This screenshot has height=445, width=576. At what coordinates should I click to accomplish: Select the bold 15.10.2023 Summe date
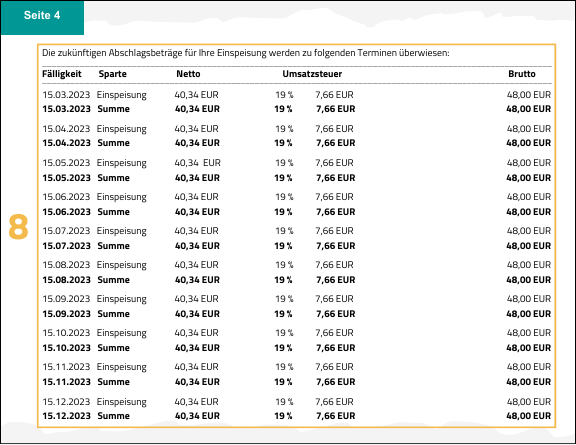[66, 348]
